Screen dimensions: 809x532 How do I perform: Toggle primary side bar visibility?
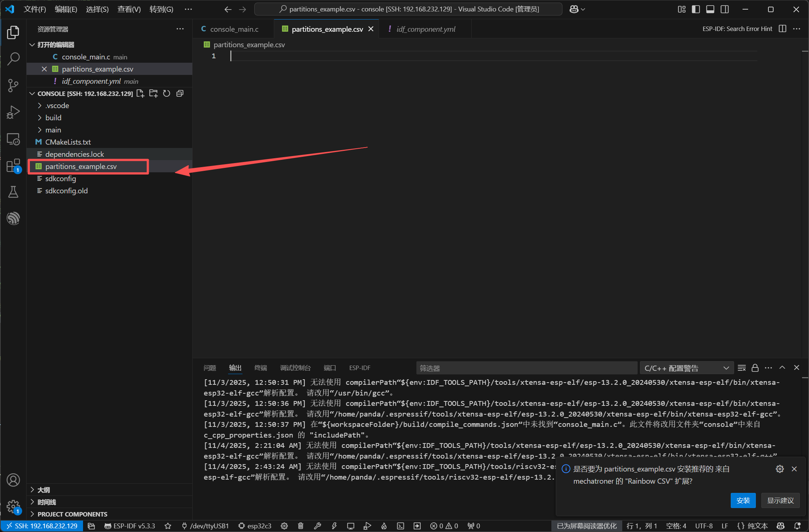pyautogui.click(x=696, y=9)
